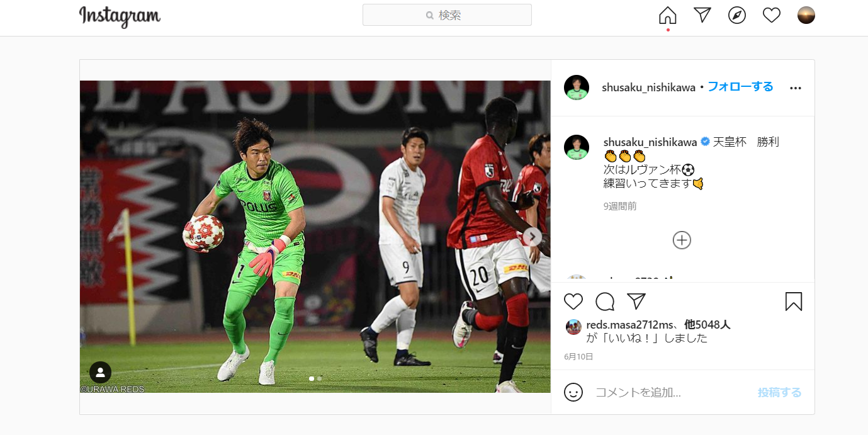Open the Activity heart icon in header
Image resolution: width=868 pixels, height=435 pixels.
tap(772, 15)
